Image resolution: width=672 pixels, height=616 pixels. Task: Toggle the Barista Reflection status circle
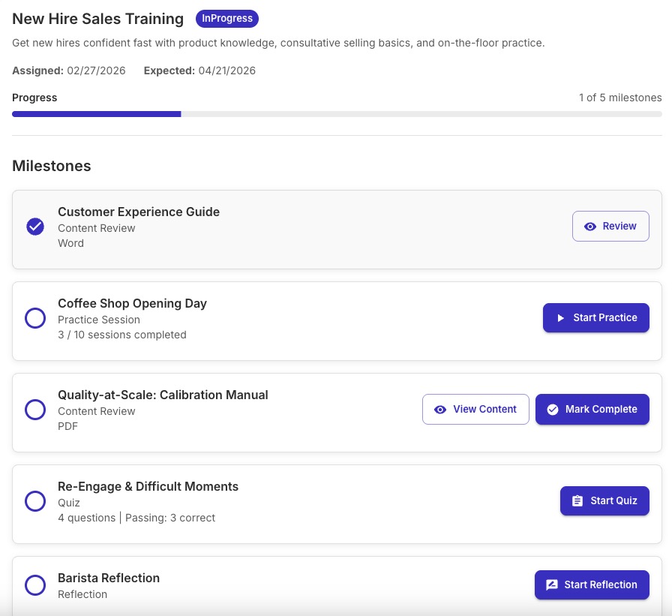(35, 584)
